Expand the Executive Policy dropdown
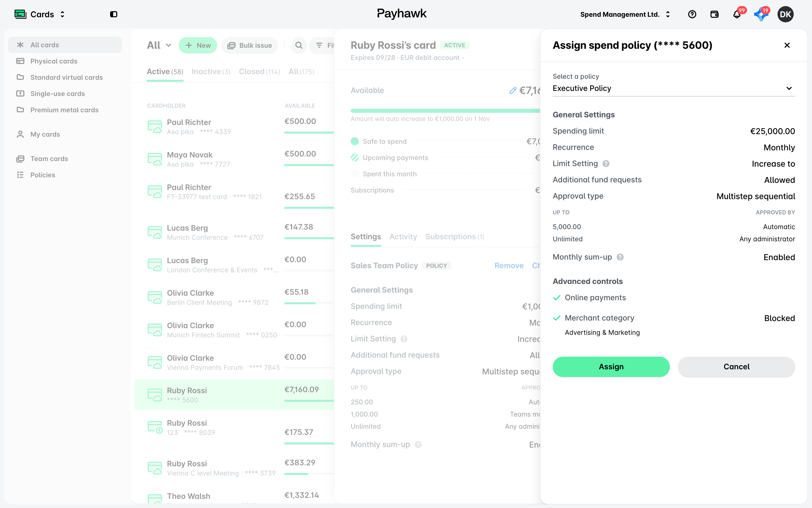The width and height of the screenshot is (812, 508). (x=674, y=88)
